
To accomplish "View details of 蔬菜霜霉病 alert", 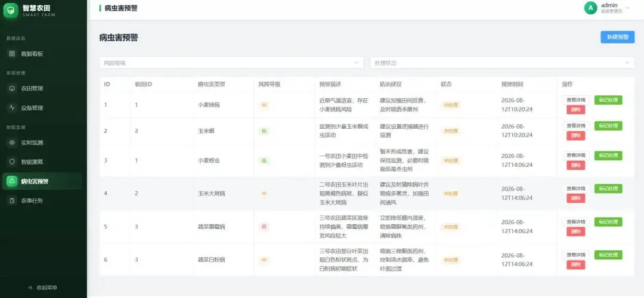I will pos(576,222).
